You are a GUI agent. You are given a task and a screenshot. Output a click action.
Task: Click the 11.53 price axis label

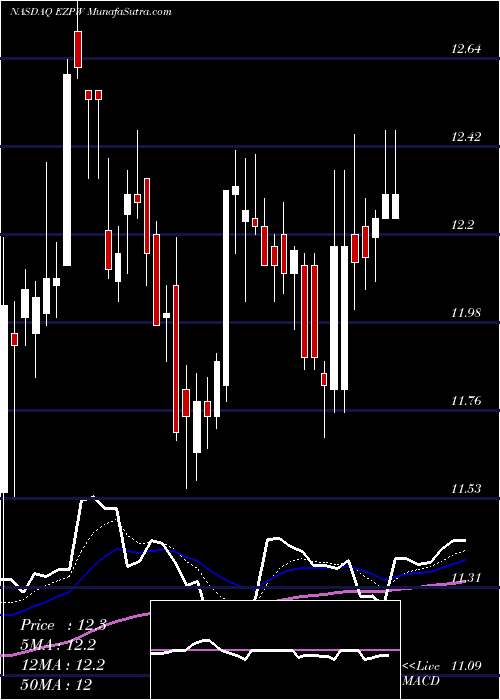tap(466, 488)
